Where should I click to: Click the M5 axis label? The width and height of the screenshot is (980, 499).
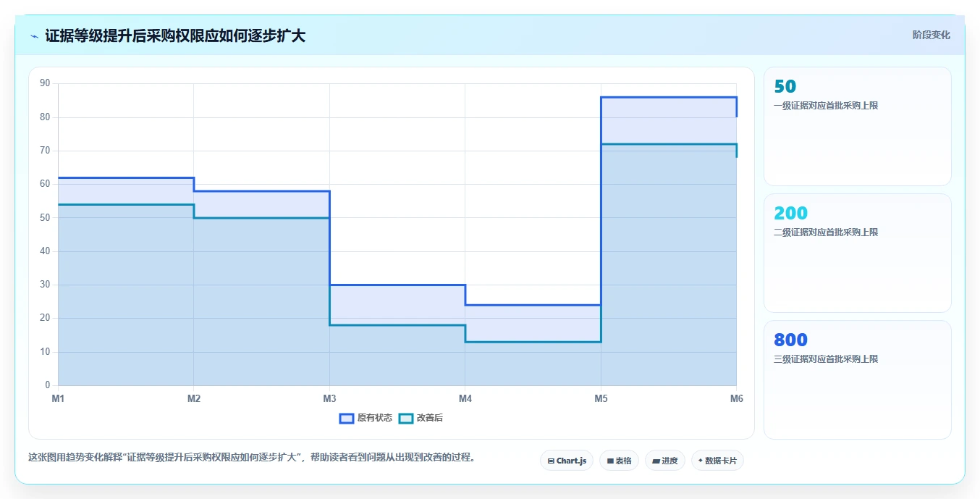click(601, 398)
